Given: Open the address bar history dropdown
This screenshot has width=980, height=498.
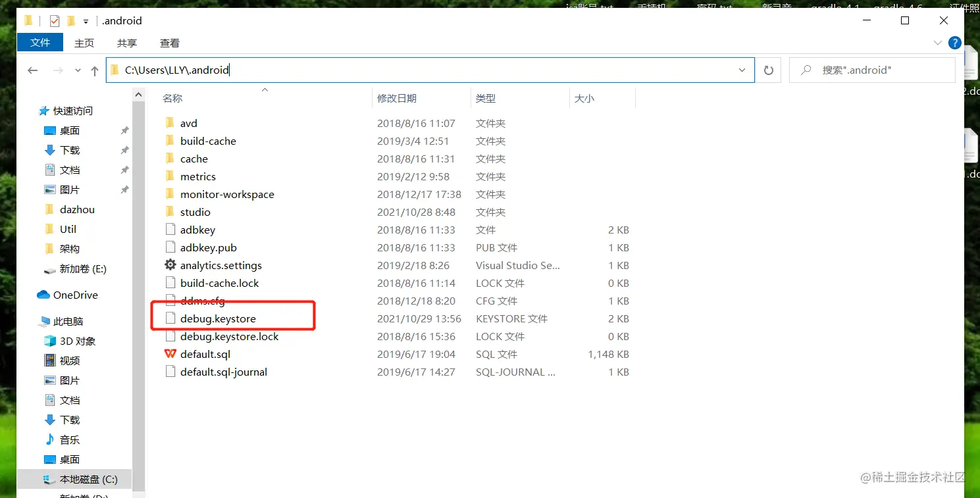Looking at the screenshot, I should point(742,70).
